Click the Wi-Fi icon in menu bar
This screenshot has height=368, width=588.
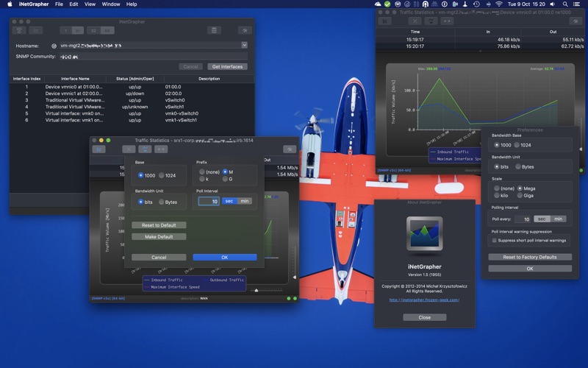coord(499,4)
